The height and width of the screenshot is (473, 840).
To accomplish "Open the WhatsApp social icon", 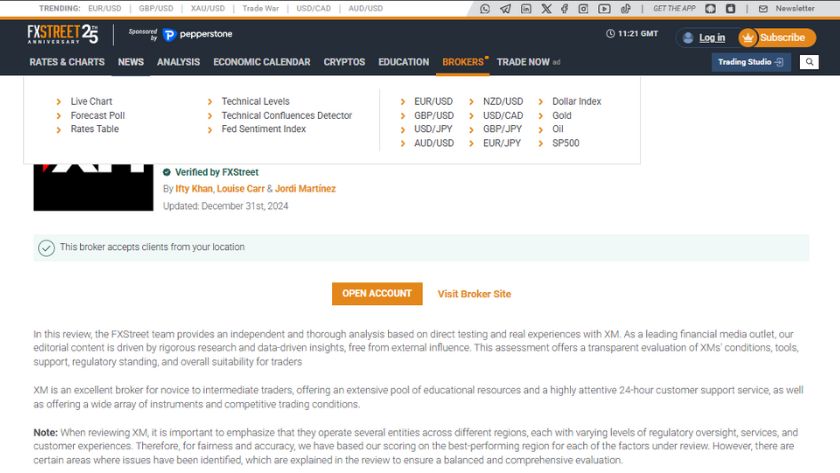I will pos(485,9).
